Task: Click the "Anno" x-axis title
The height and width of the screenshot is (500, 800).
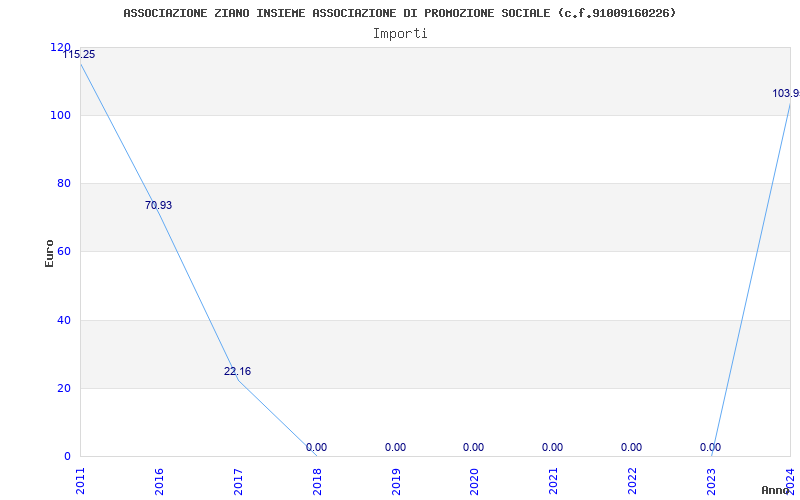Action: [775, 490]
